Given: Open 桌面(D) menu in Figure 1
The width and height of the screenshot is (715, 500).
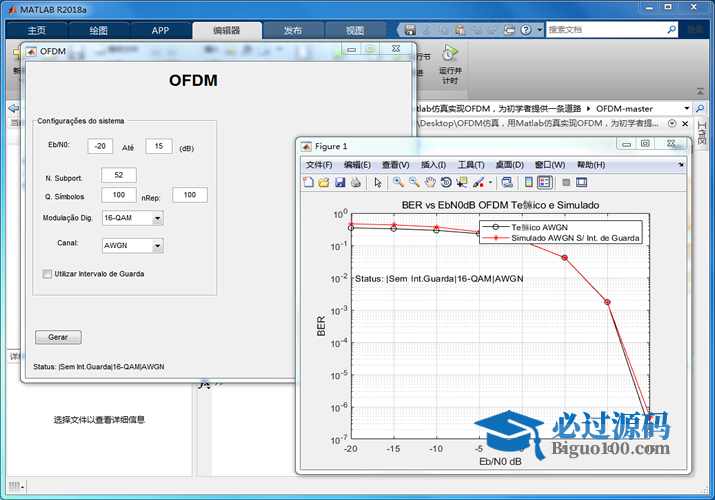Looking at the screenshot, I should pyautogui.click(x=509, y=165).
